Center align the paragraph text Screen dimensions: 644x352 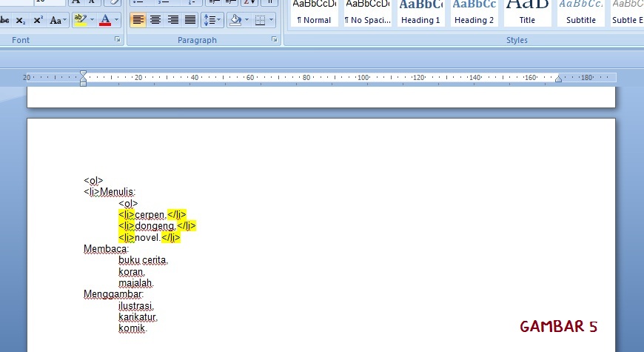pos(155,20)
